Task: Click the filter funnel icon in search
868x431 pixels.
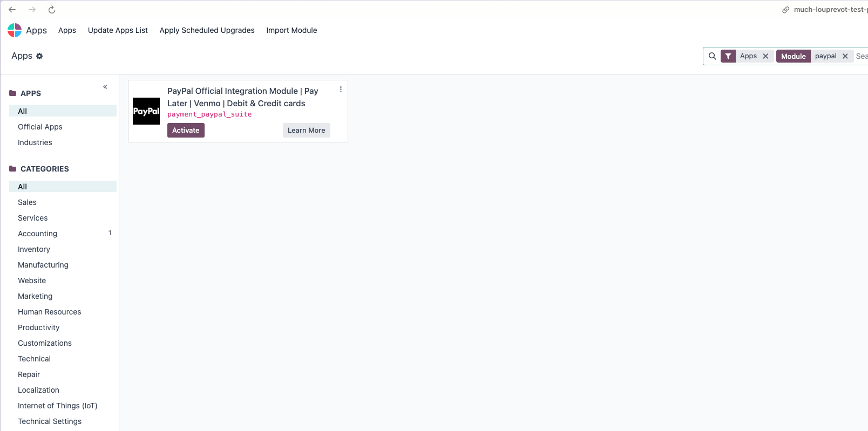Action: point(728,56)
